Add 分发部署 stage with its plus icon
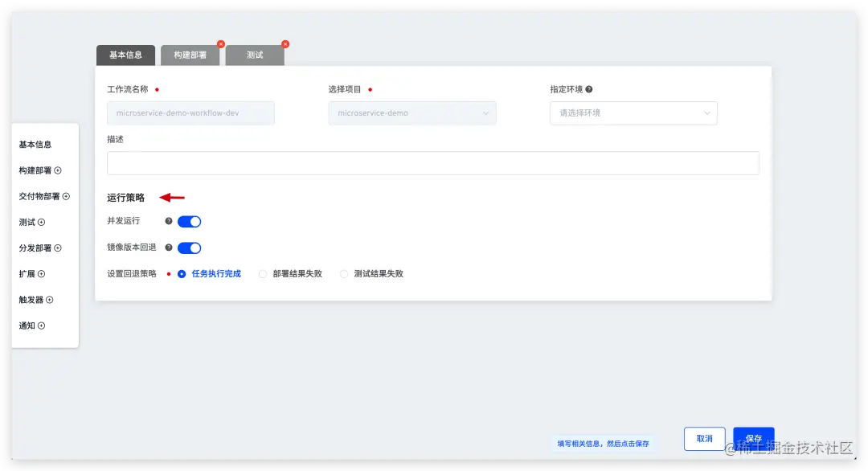The height and width of the screenshot is (471, 868). tap(58, 248)
